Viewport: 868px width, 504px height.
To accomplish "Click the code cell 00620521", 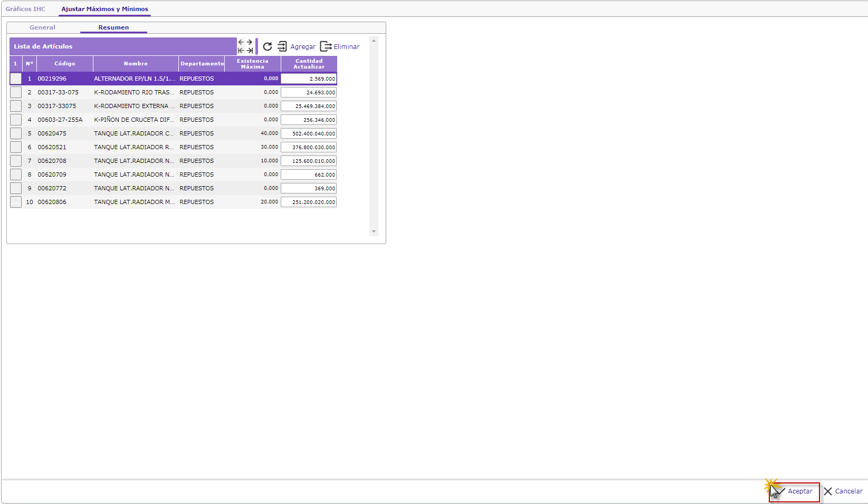I will click(64, 147).
